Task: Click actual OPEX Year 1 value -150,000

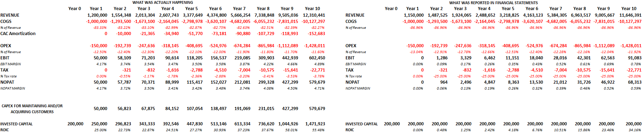Action: pyautogui.click(x=99, y=46)
